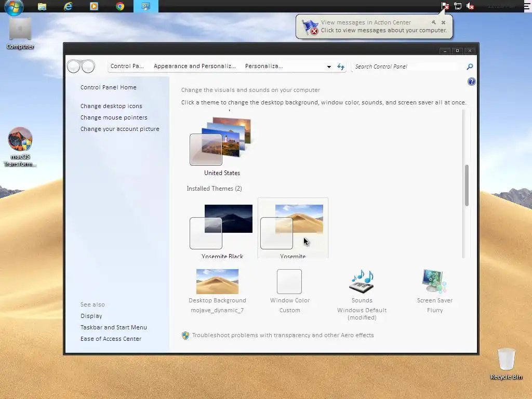Refresh the Control Panel address bar
Image resolution: width=532 pixels, height=399 pixels.
click(x=341, y=66)
